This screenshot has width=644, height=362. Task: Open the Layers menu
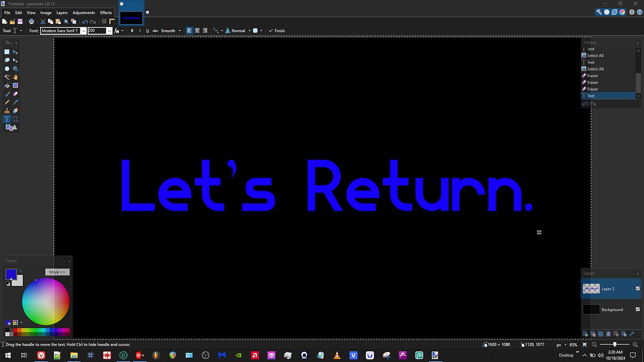(x=62, y=13)
